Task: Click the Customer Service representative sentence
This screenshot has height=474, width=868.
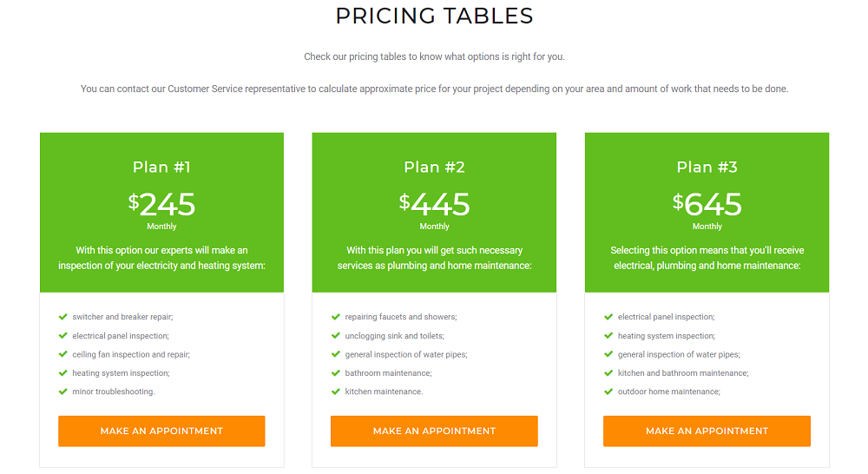Action: pos(434,89)
